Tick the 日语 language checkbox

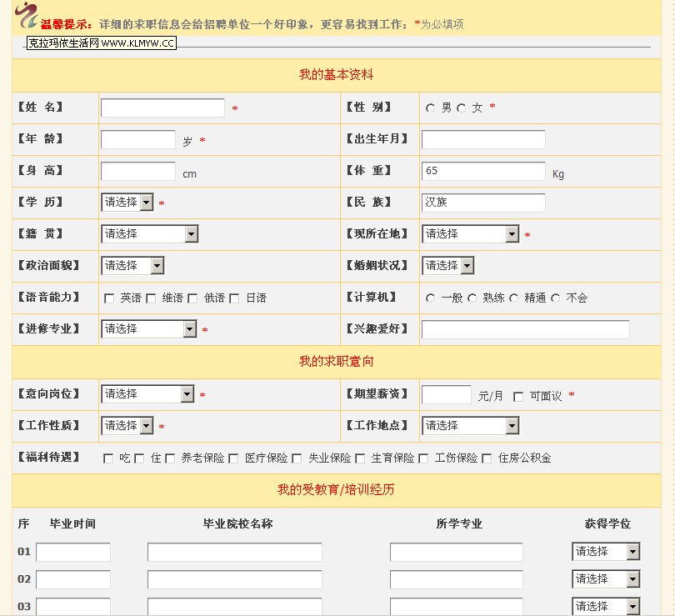pyautogui.click(x=234, y=298)
